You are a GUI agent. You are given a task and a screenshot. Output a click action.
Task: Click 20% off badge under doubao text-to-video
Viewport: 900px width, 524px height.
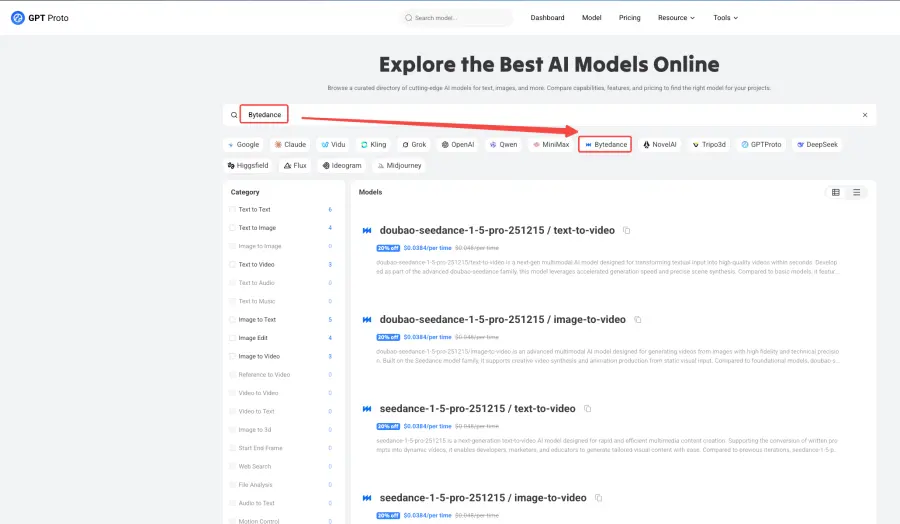tap(388, 248)
